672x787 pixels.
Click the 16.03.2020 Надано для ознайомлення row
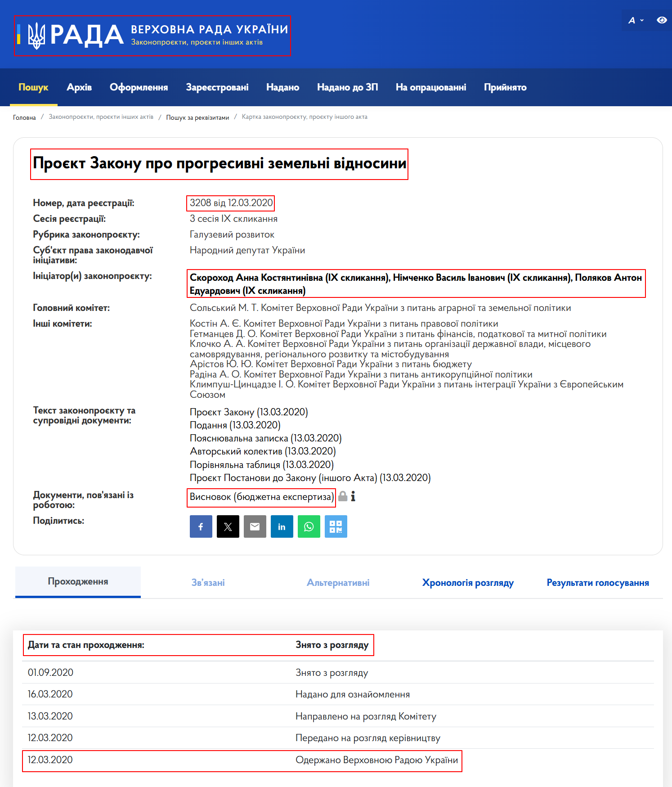point(338,694)
